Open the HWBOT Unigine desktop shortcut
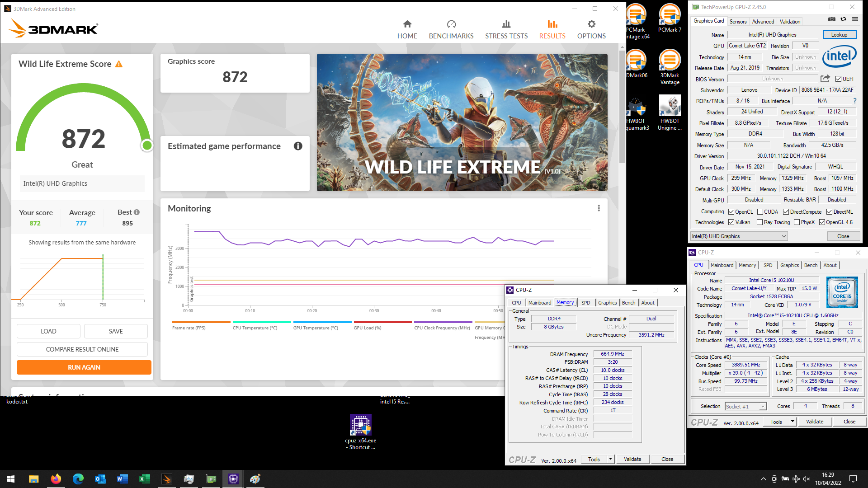 click(670, 113)
